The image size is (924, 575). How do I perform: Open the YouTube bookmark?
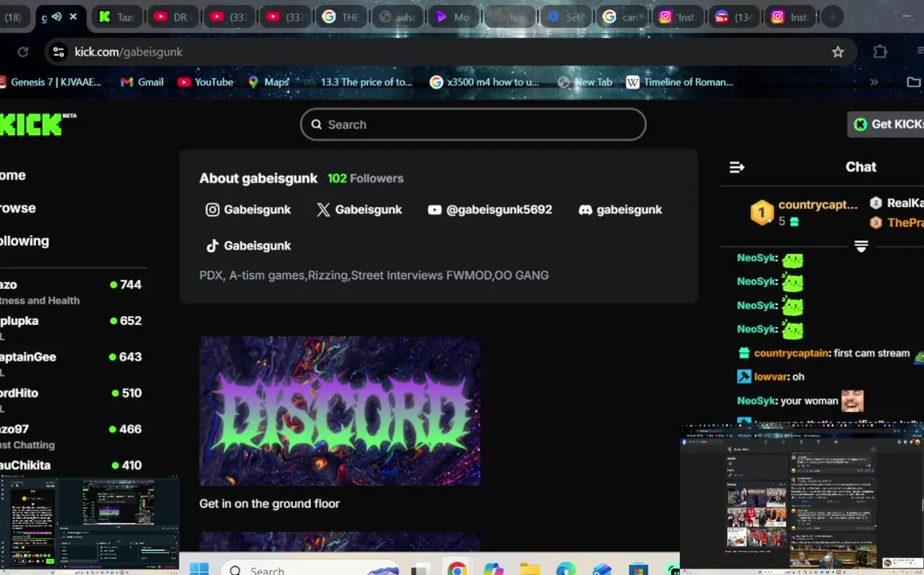pos(206,82)
